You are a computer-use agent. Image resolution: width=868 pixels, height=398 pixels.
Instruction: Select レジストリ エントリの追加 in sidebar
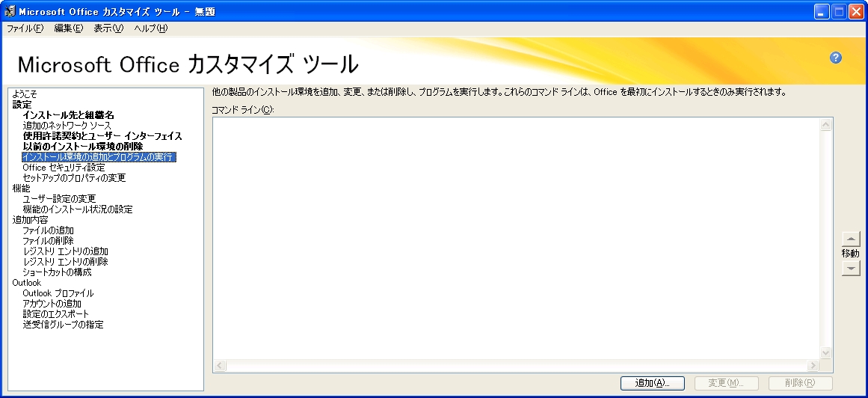pos(65,251)
